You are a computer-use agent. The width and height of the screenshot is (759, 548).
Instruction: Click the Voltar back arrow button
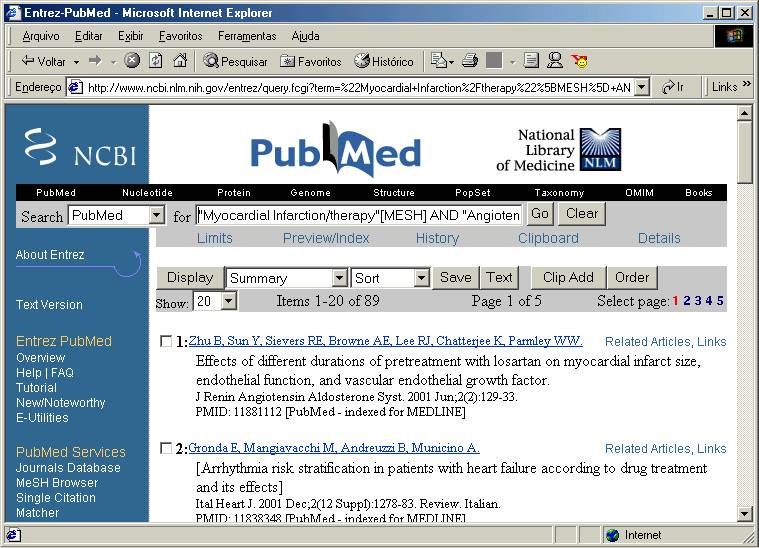43,61
